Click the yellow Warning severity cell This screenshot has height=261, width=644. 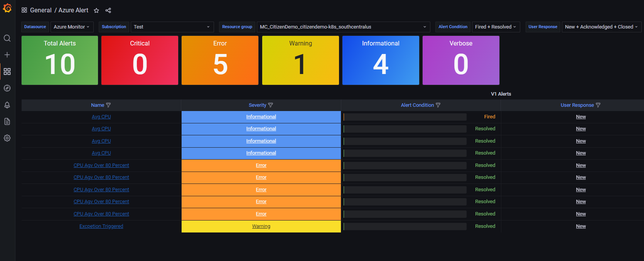point(261,226)
